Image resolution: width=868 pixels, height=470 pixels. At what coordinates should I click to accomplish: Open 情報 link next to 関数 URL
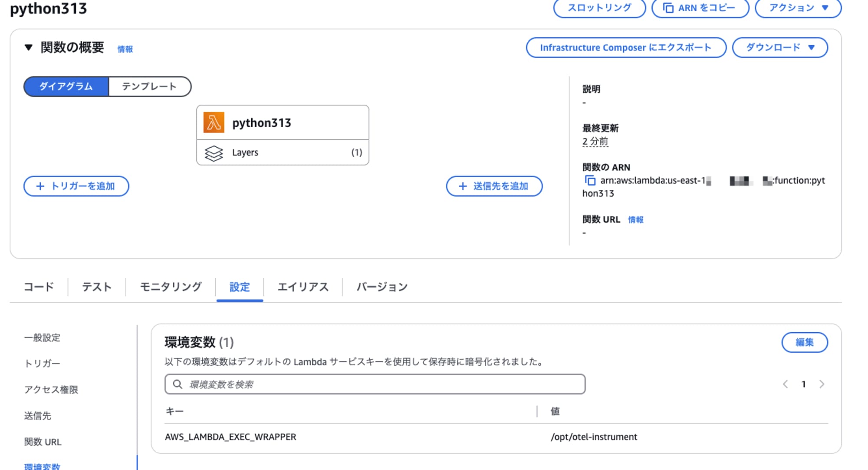point(636,220)
